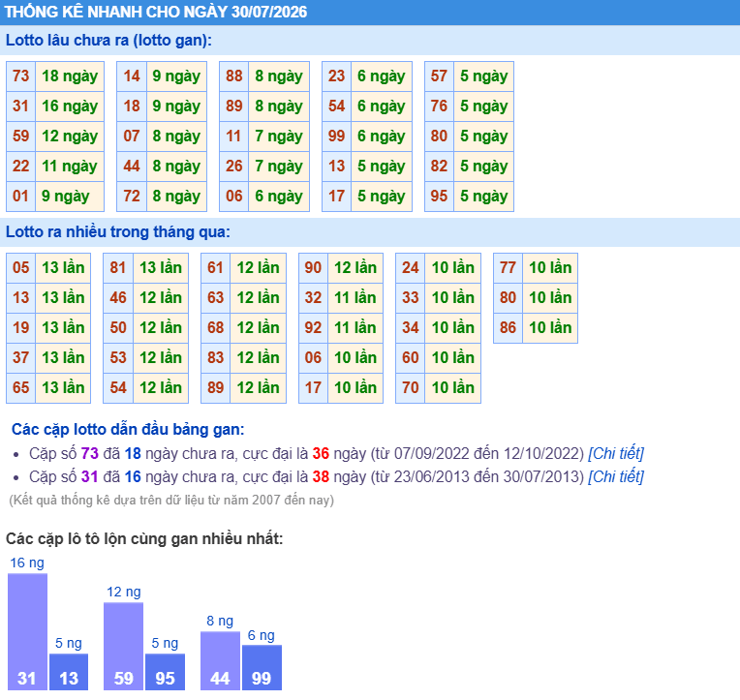Screen dimensions: 740x700
Task: Click the "8 ng" label above bar 44
Action: 220,622
